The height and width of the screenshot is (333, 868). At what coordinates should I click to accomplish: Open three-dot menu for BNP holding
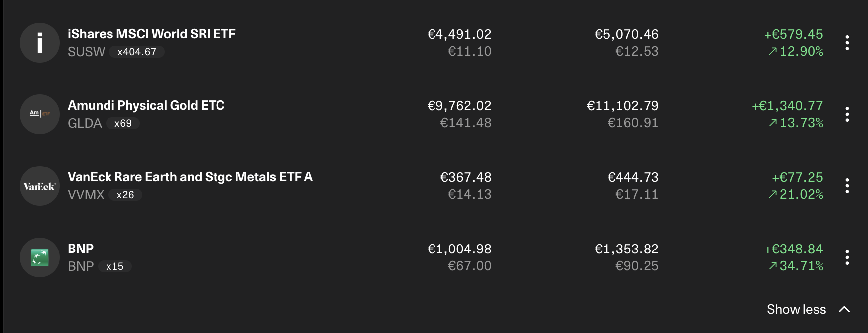847,257
